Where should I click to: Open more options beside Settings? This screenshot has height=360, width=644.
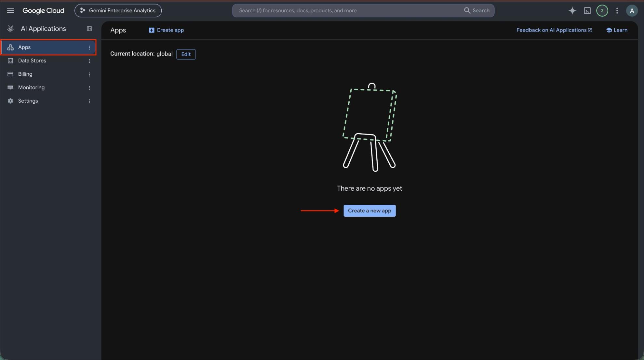(89, 101)
